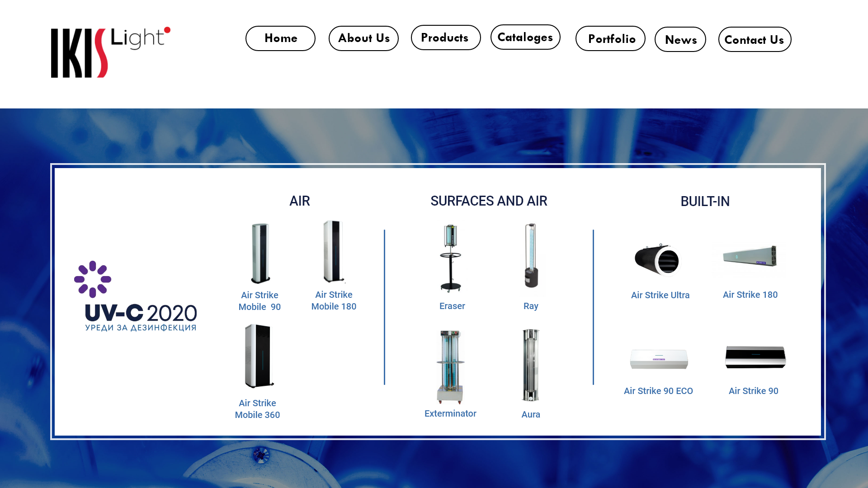Open the Aura product link
Viewport: 868px width, 488px height.
tap(531, 414)
